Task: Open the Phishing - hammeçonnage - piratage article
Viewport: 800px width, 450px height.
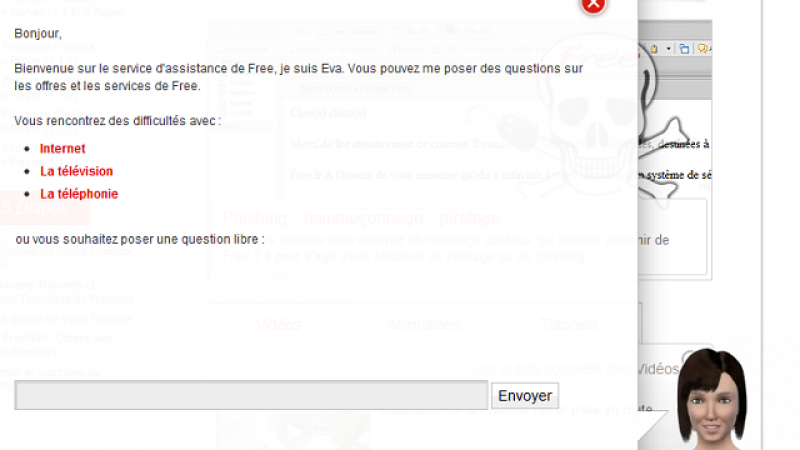Action: 361,218
